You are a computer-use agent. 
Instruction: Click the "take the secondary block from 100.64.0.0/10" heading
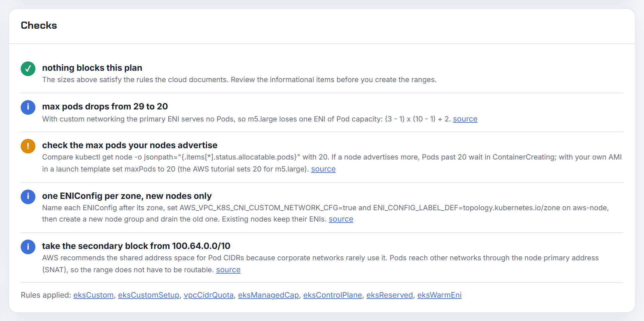click(136, 246)
